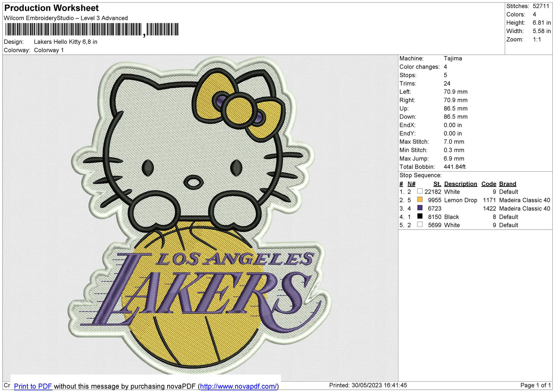The height and width of the screenshot is (392, 555).
Task: Click the St. column header
Action: tap(437, 184)
